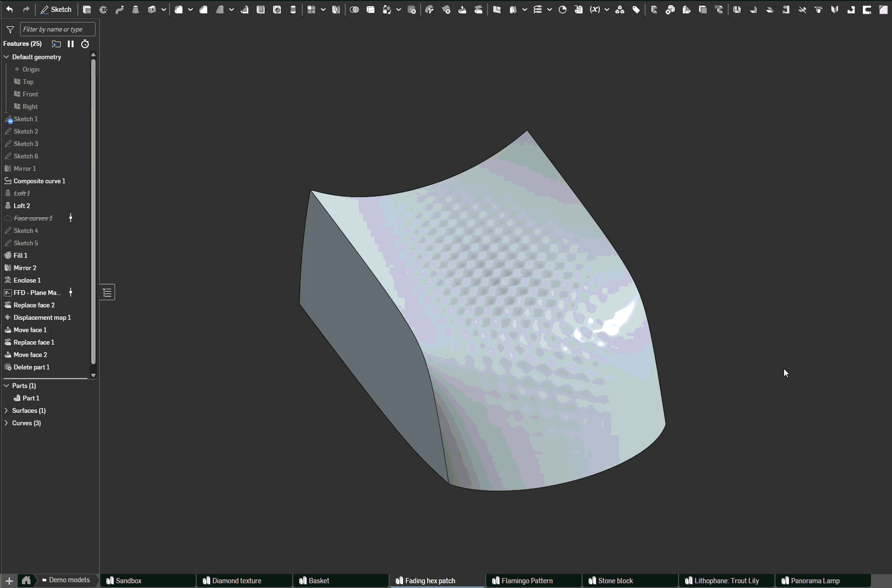Select the Delete part 1 feature
This screenshot has height=588, width=892.
click(32, 367)
